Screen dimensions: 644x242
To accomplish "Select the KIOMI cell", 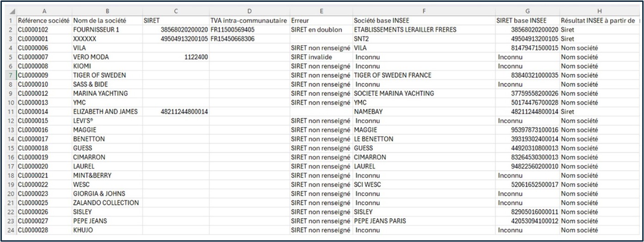I will pos(107,66).
